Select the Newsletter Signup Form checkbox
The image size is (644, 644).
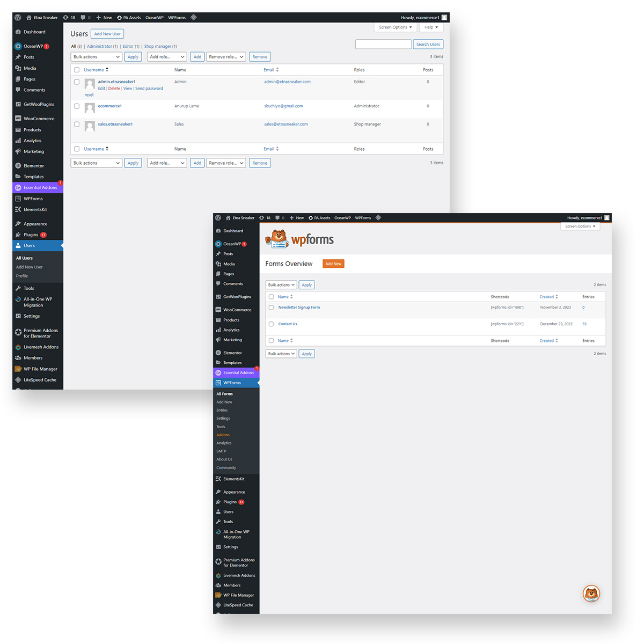[272, 307]
